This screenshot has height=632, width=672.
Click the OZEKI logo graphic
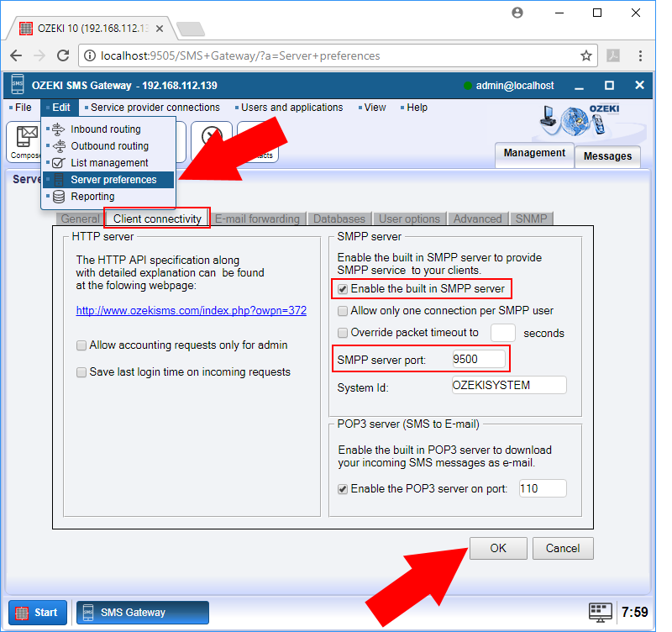(580, 121)
